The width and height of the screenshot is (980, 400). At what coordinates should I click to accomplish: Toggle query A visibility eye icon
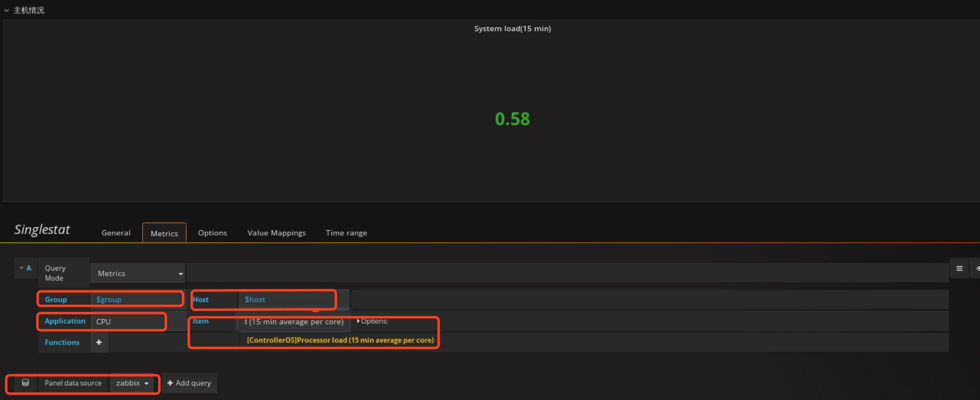pos(977,268)
